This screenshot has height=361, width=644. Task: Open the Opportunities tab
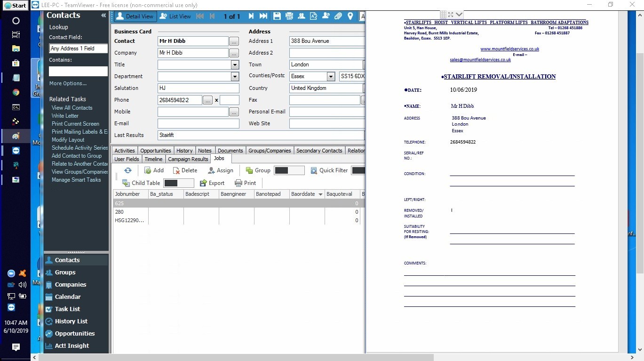tap(156, 151)
